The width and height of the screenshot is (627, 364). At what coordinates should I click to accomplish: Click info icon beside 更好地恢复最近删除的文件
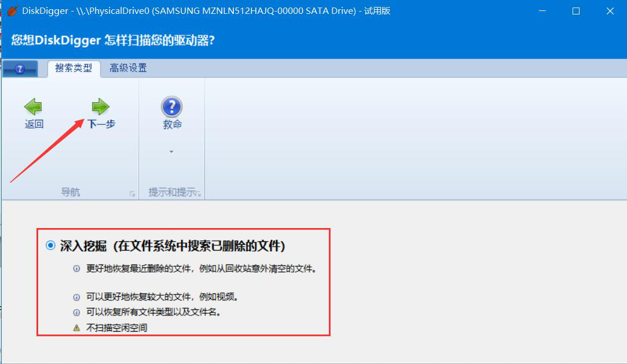click(76, 269)
